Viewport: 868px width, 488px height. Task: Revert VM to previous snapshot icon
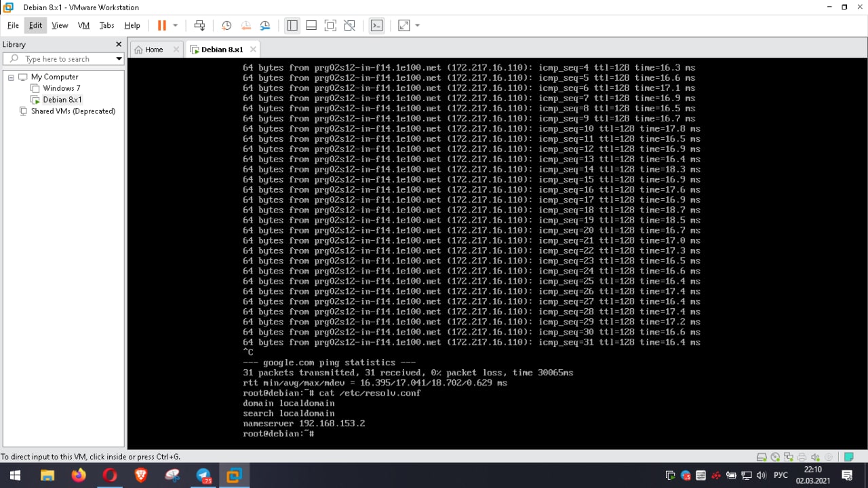(246, 25)
